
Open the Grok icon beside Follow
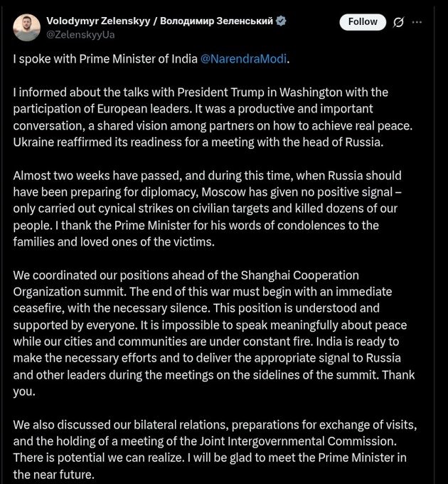pyautogui.click(x=399, y=22)
